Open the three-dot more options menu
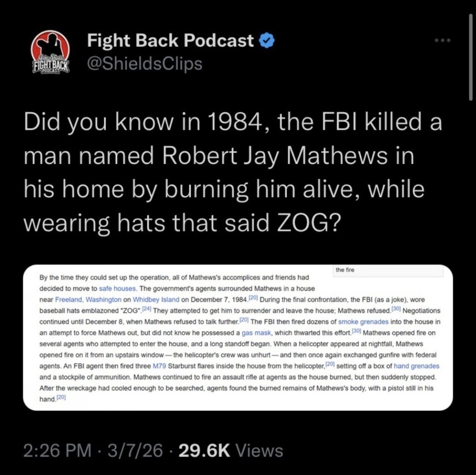Viewport: 476px width, 475px height. click(x=443, y=40)
